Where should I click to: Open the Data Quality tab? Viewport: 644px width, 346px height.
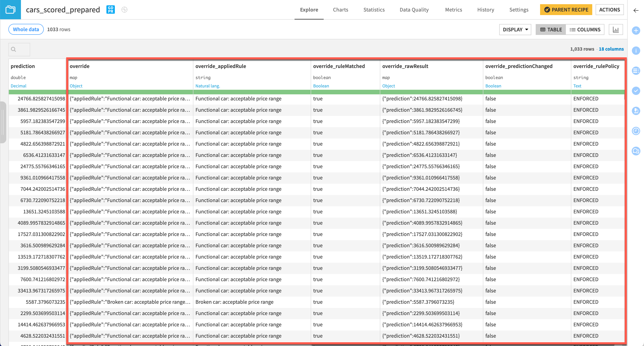[414, 10]
